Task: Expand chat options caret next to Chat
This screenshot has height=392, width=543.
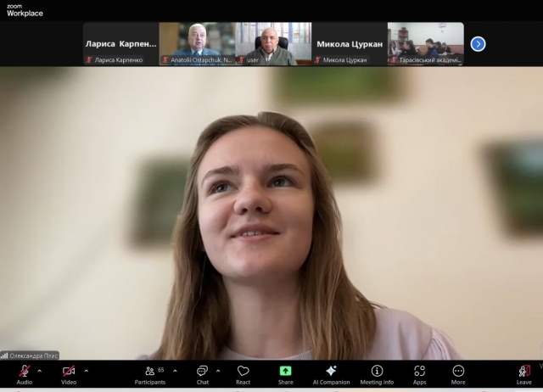Action: pyautogui.click(x=218, y=371)
